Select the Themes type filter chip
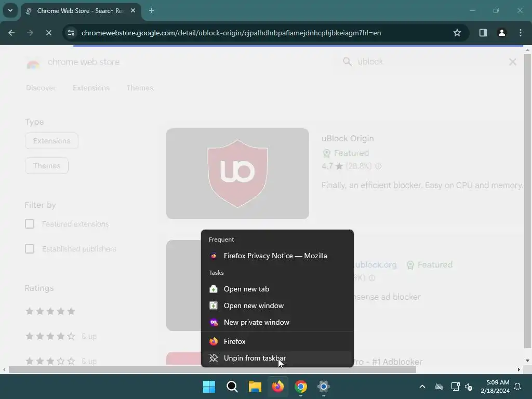 point(46,166)
